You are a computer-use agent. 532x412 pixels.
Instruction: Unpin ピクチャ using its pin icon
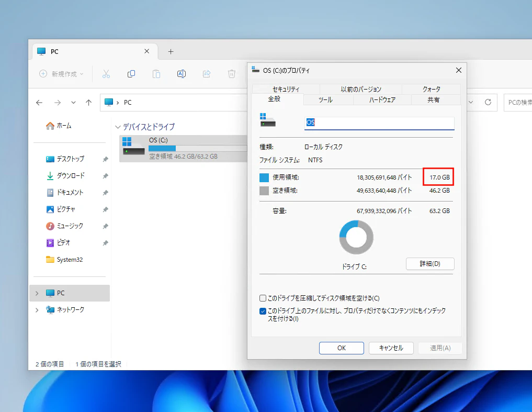point(106,209)
